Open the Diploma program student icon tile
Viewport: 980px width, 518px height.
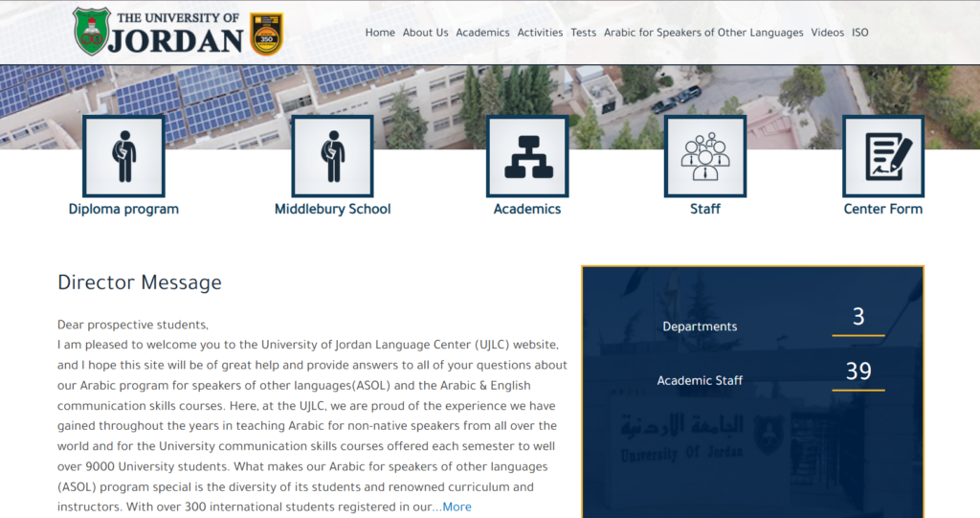[x=123, y=156]
